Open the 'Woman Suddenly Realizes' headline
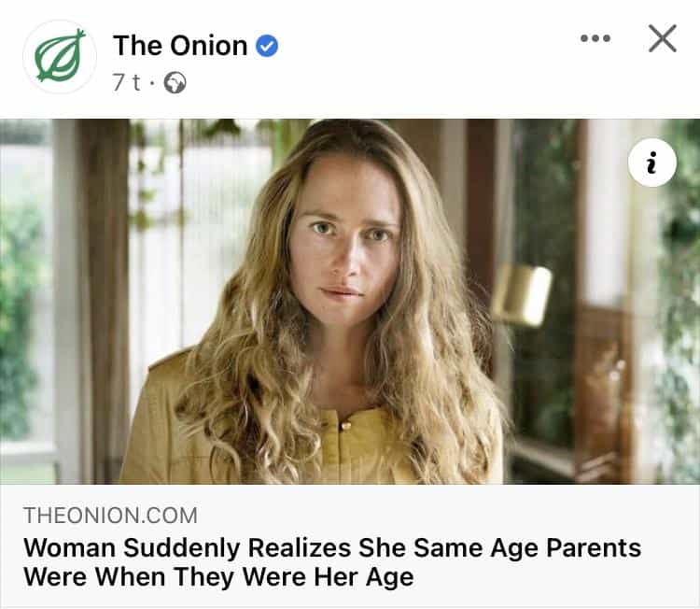Image resolution: width=700 pixels, height=609 pixels. [331, 547]
